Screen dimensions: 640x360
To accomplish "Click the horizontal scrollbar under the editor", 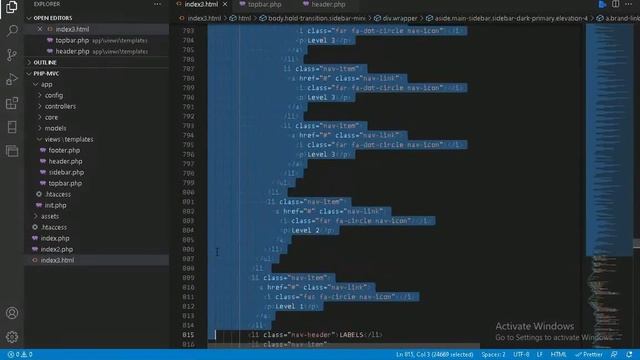I will 344,346.
